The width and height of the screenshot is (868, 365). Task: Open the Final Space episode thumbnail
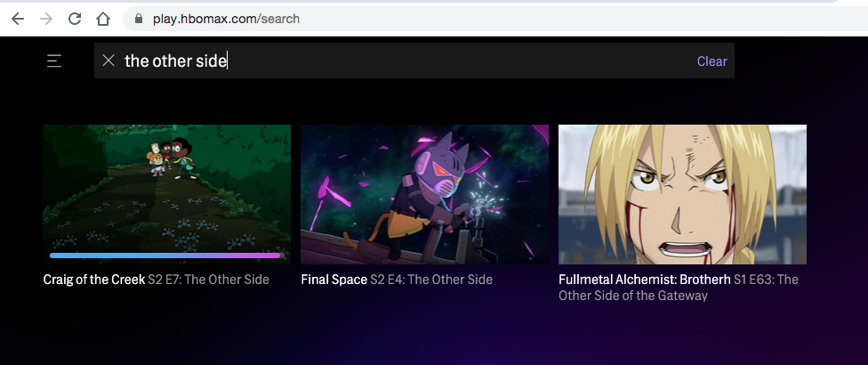[424, 194]
